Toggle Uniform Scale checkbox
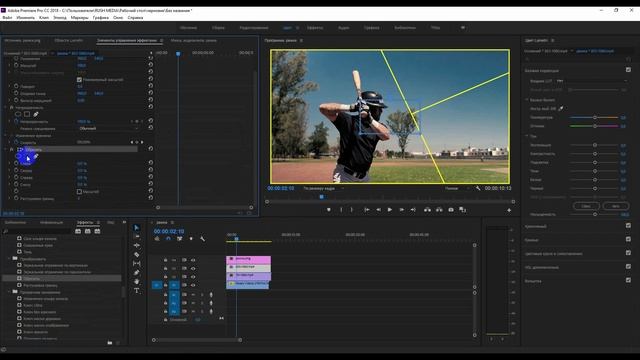Image resolution: width=640 pixels, height=360 pixels. 79,80
